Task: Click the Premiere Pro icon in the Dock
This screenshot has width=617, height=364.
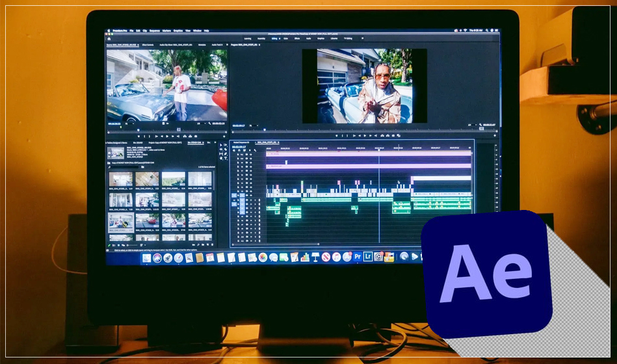Action: tap(358, 257)
